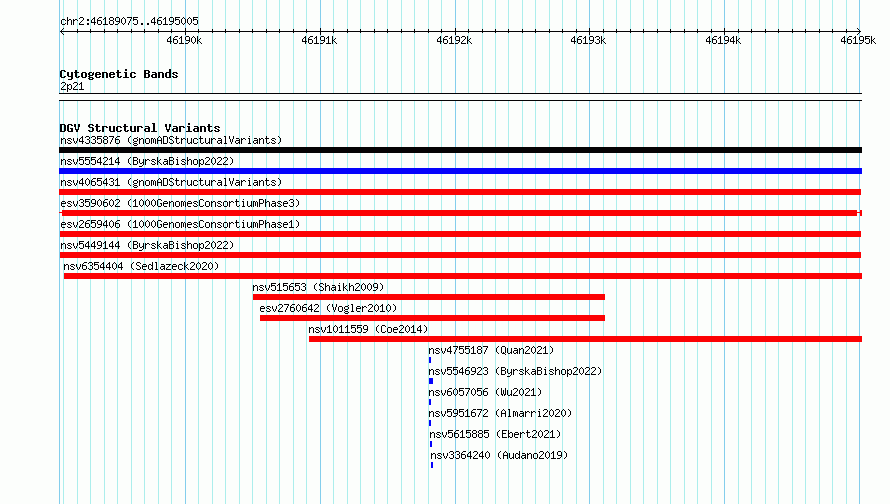Click the small nsv4755187 Quan2021 marker
Screen dimensions: 890x504
coord(430,360)
